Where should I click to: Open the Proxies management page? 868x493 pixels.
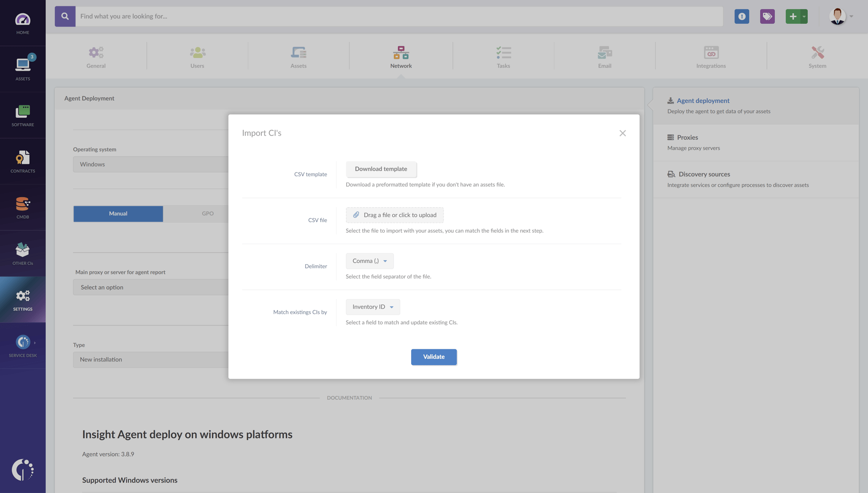click(687, 137)
